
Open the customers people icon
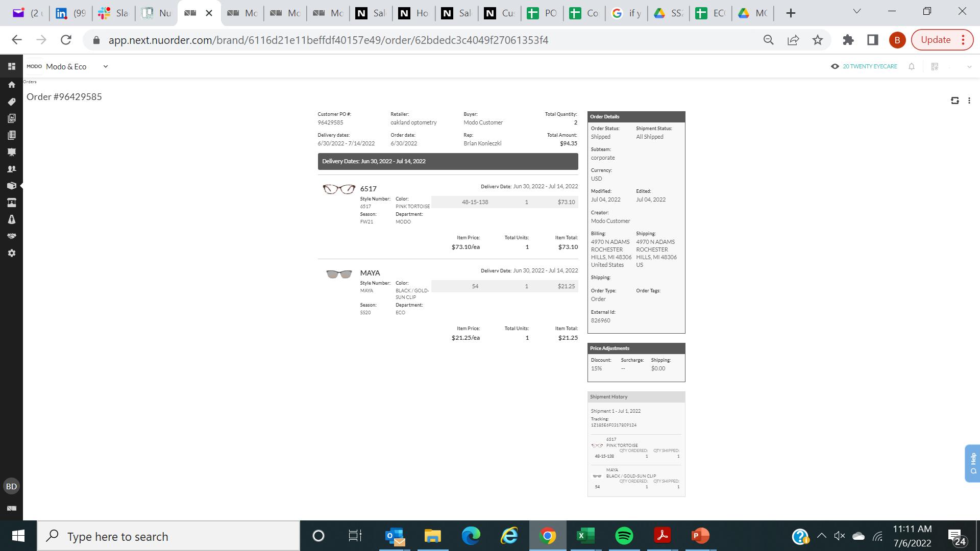tap(12, 169)
